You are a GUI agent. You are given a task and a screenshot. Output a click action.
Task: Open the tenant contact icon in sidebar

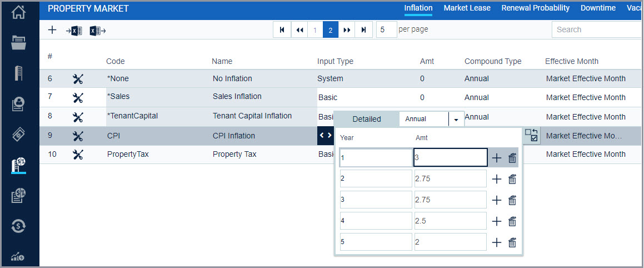18,104
